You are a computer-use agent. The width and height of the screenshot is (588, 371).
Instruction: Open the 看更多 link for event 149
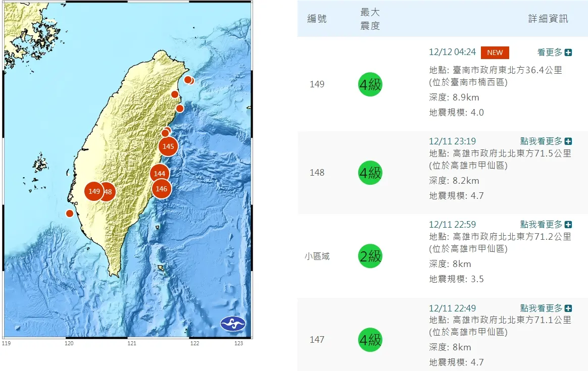point(550,52)
